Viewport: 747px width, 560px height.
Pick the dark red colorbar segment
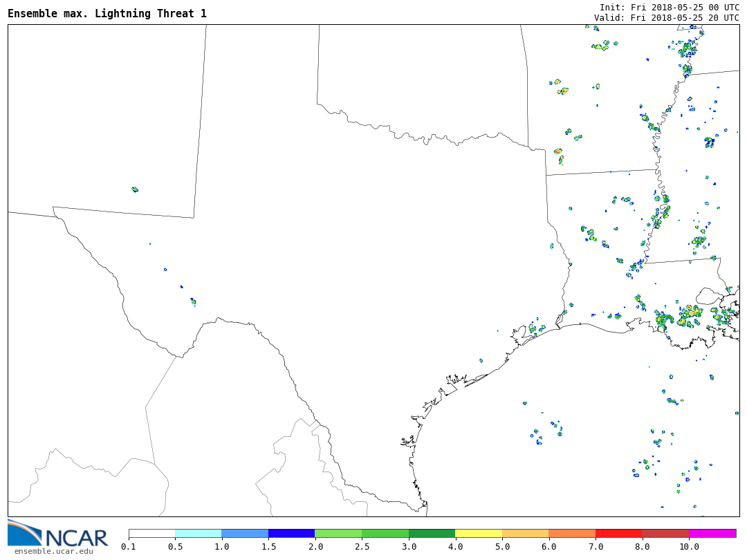point(665,534)
